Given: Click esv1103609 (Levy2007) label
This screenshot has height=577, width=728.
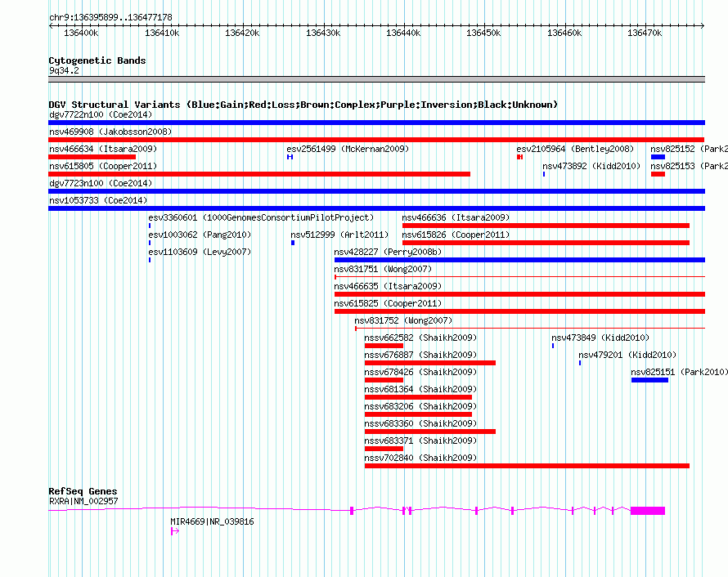Looking at the screenshot, I should pyautogui.click(x=200, y=252).
